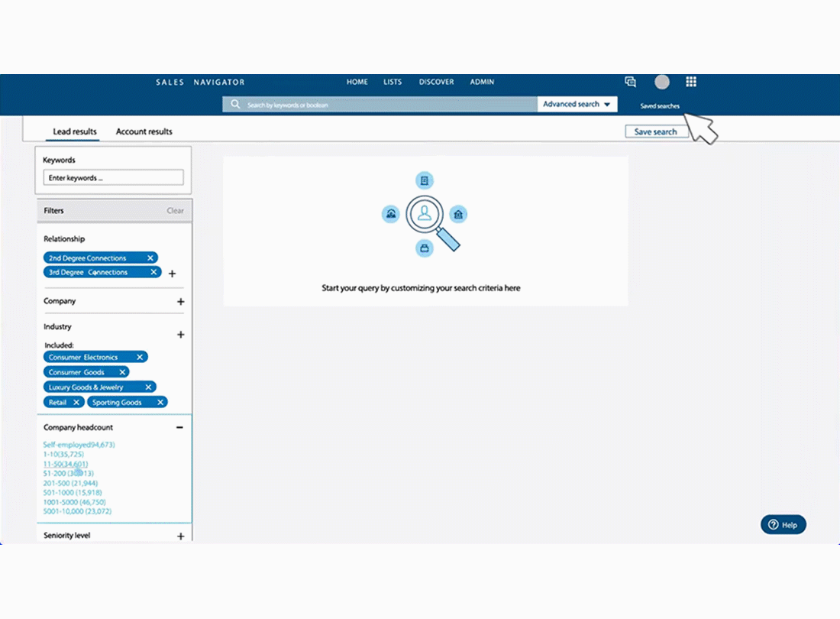This screenshot has width=840, height=619.
Task: Remove the Retail industry tag
Action: 76,402
